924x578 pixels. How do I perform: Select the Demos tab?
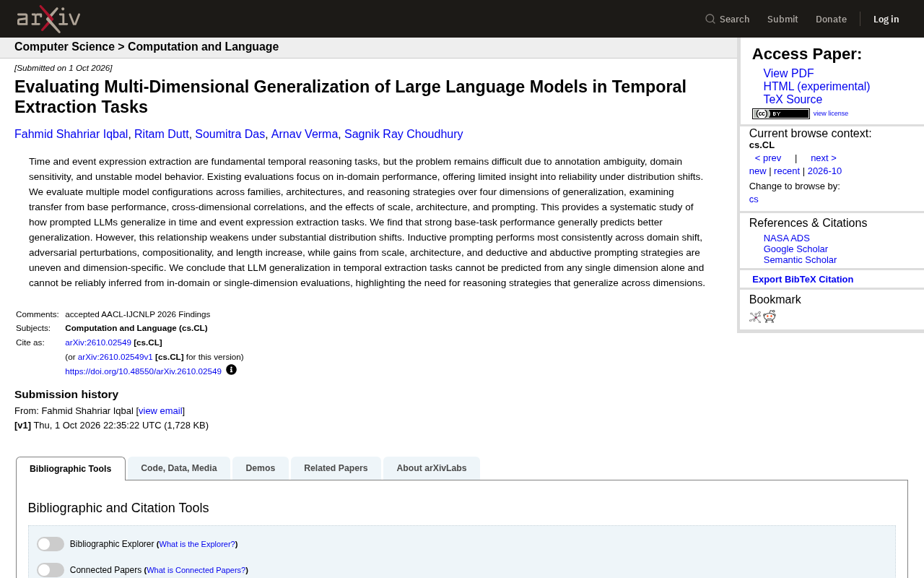click(x=261, y=468)
